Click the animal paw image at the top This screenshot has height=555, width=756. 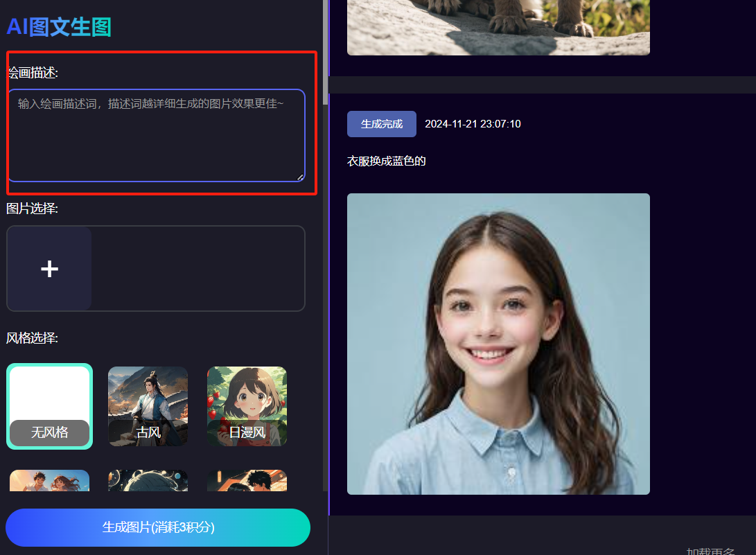[497, 27]
